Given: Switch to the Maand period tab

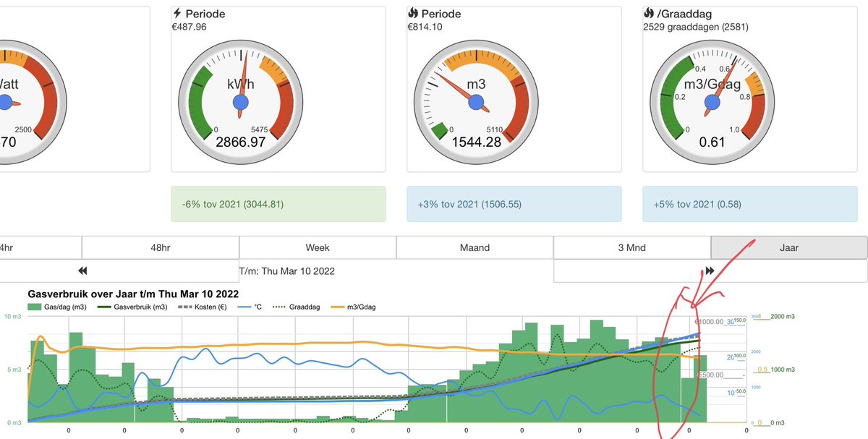Looking at the screenshot, I should point(475,247).
